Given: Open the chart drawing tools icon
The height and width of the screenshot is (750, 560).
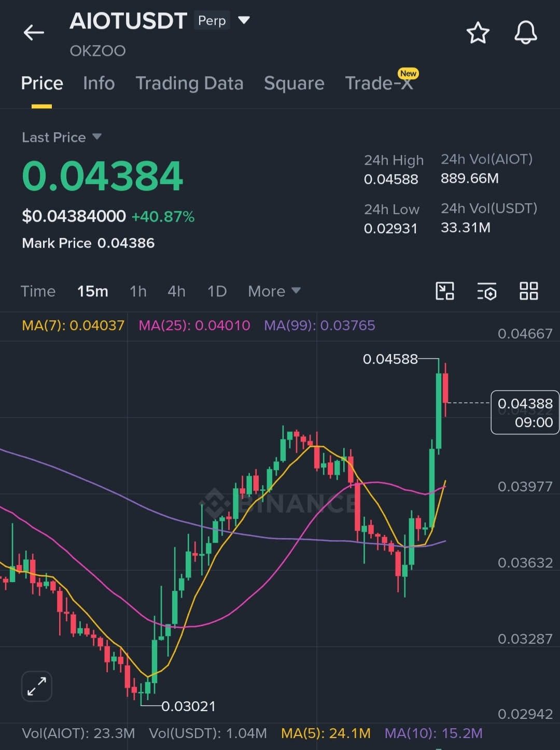Looking at the screenshot, I should (x=444, y=291).
